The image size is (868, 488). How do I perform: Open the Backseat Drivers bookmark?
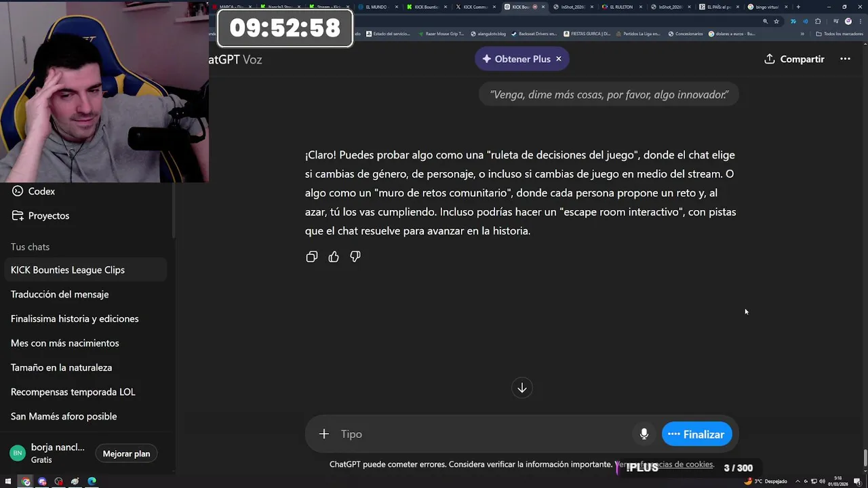(534, 33)
